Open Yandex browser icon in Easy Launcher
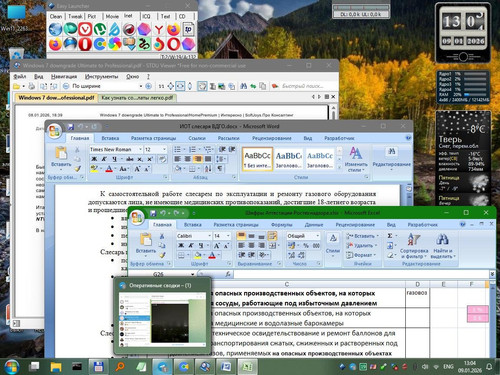The height and width of the screenshot is (375, 500). tap(159, 29)
